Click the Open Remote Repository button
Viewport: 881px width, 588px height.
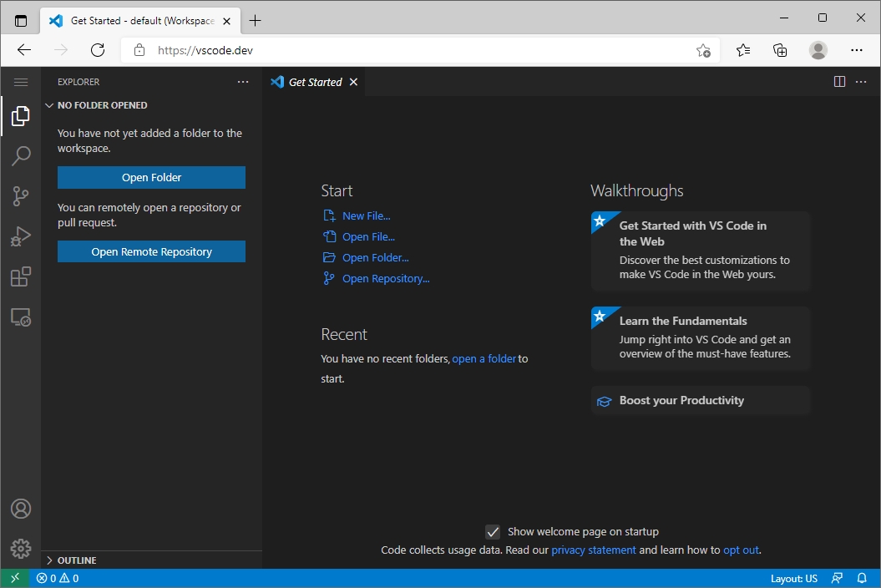pyautogui.click(x=151, y=251)
